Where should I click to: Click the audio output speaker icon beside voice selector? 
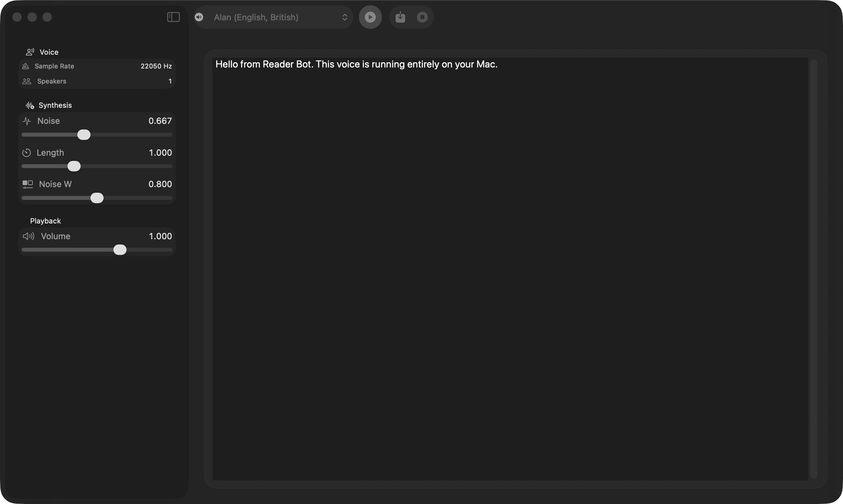coord(199,17)
